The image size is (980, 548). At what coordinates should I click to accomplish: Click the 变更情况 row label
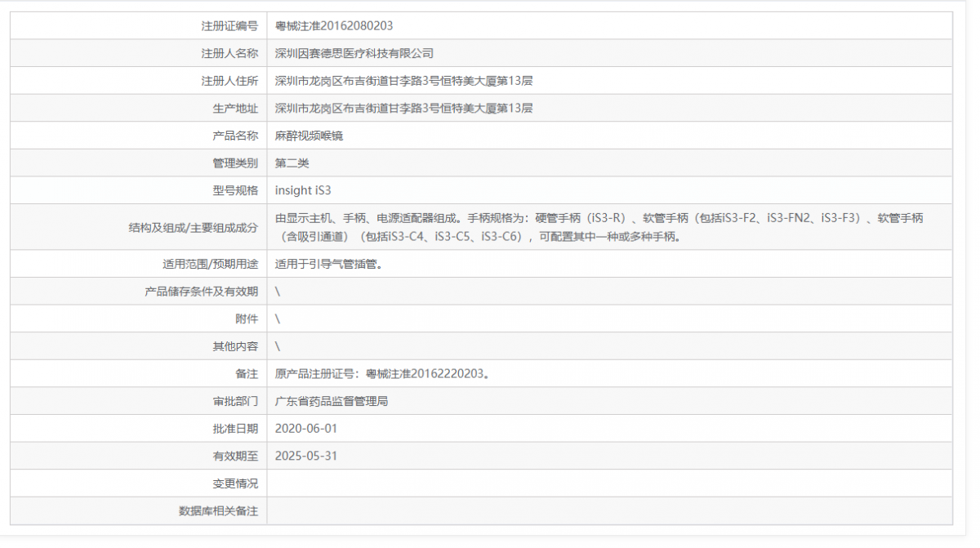tap(234, 483)
